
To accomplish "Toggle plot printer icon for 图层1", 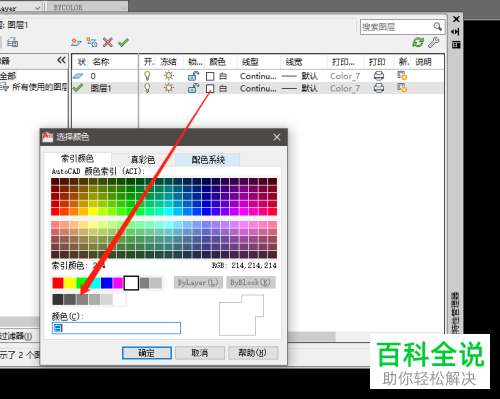I will (379, 88).
